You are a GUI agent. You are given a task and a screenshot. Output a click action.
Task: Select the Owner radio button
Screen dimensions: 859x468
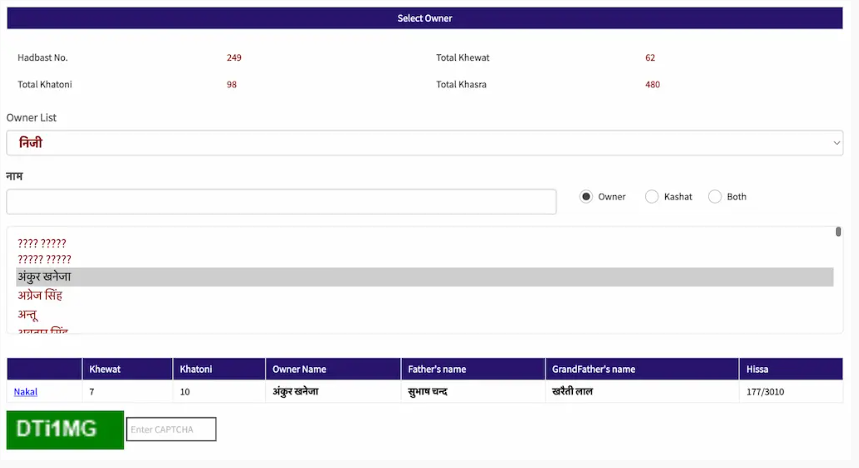[587, 197]
